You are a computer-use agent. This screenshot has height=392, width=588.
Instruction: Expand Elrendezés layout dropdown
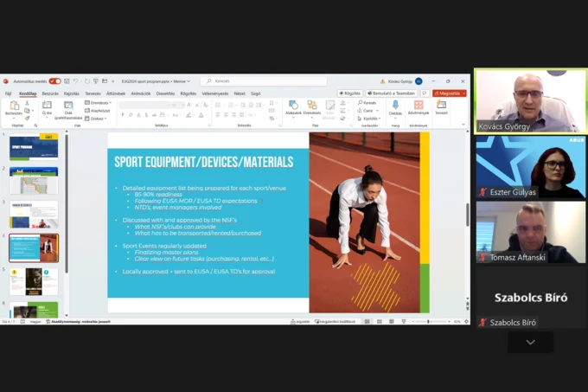pos(100,102)
